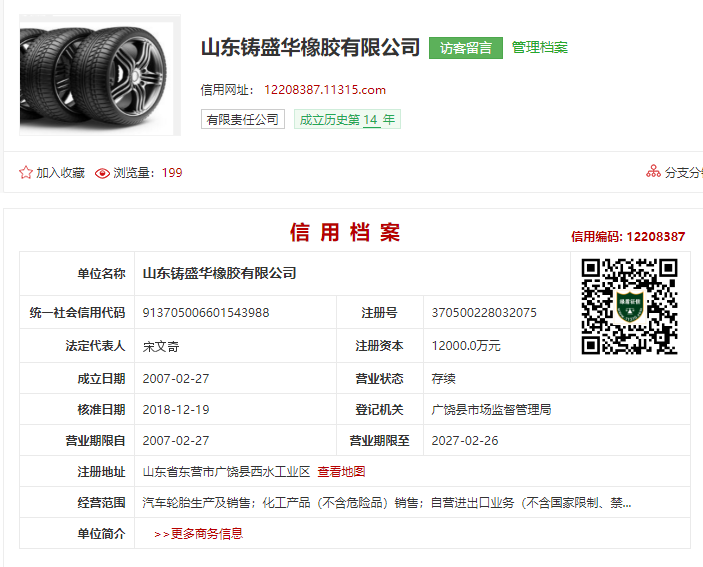Screen dimensions: 703x567
Task: Click legal representative name 宋文奇
Action: [161, 346]
